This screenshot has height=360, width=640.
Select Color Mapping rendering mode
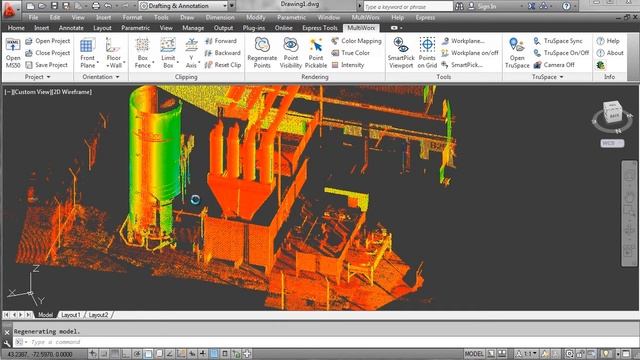point(356,41)
